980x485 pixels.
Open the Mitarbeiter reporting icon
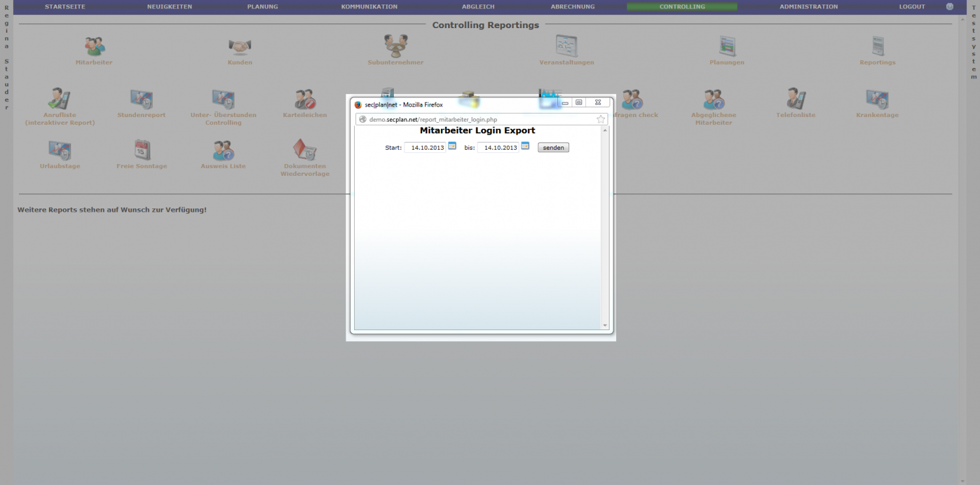coord(94,46)
